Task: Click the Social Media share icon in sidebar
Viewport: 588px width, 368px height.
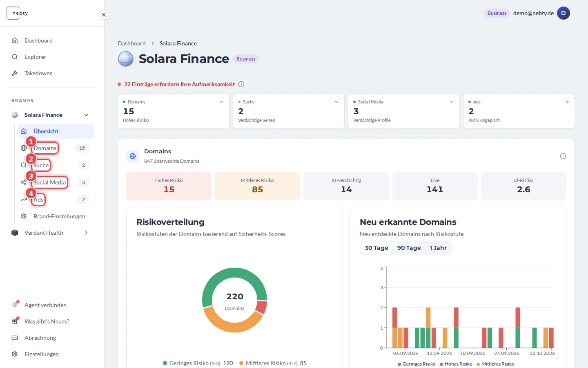Action: coord(24,182)
